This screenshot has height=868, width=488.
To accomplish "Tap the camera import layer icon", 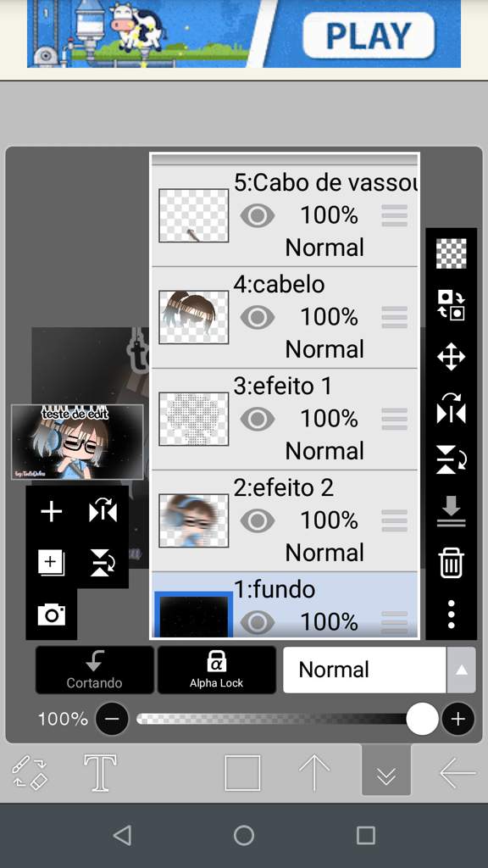I will tap(52, 615).
